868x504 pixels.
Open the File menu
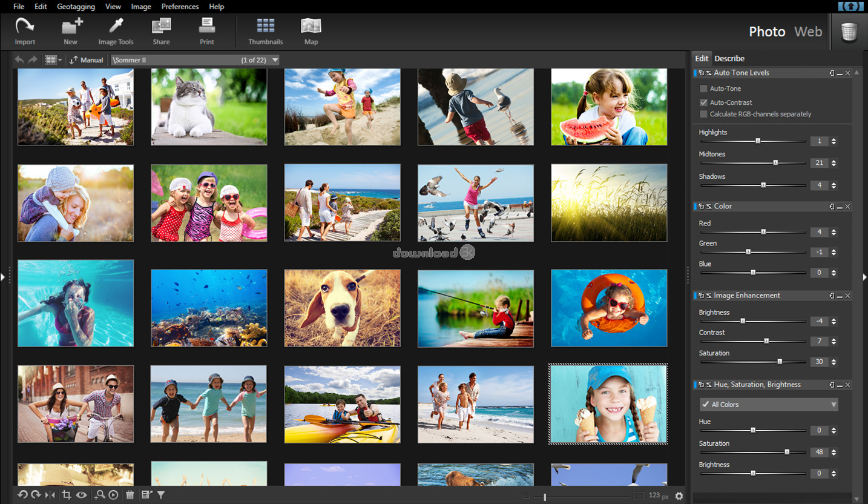(x=19, y=7)
